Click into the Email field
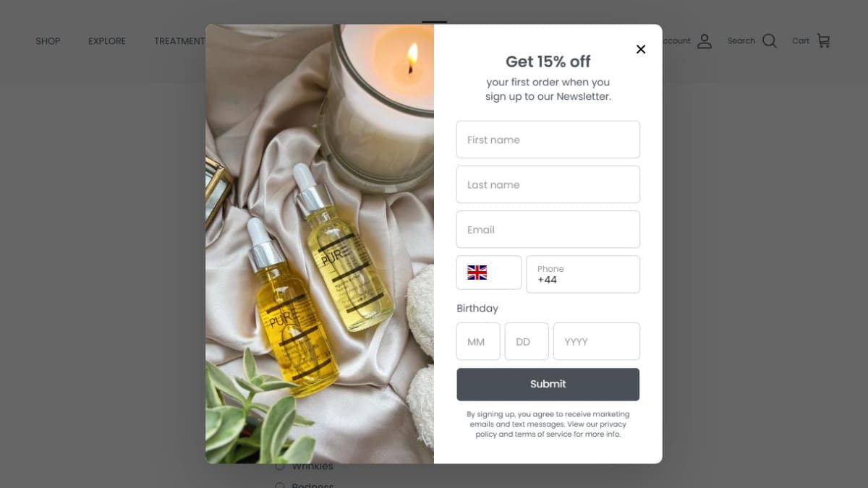 point(548,229)
